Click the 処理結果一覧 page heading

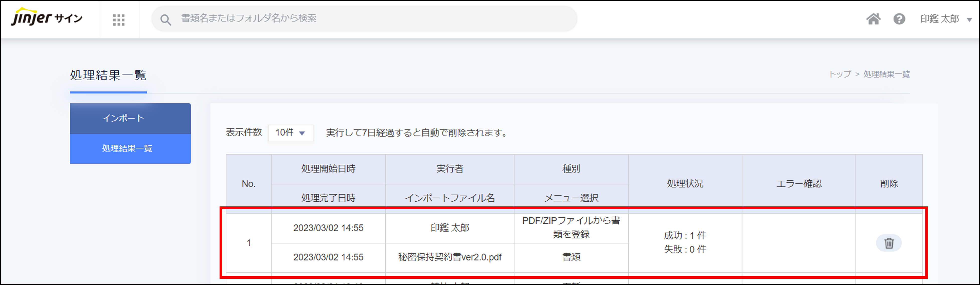point(109,75)
